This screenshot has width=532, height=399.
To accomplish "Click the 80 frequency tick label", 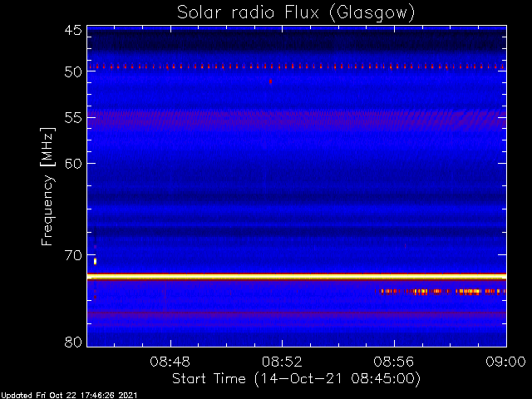I will click(73, 342).
